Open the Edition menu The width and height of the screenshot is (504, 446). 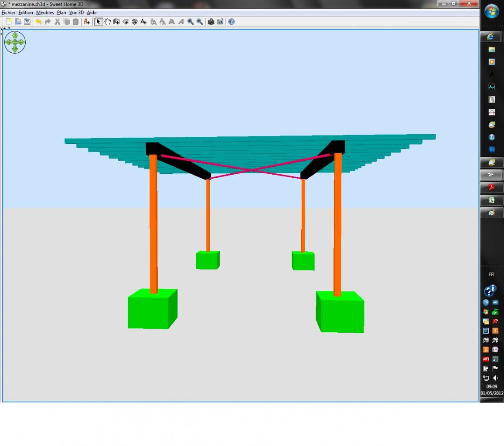[25, 13]
